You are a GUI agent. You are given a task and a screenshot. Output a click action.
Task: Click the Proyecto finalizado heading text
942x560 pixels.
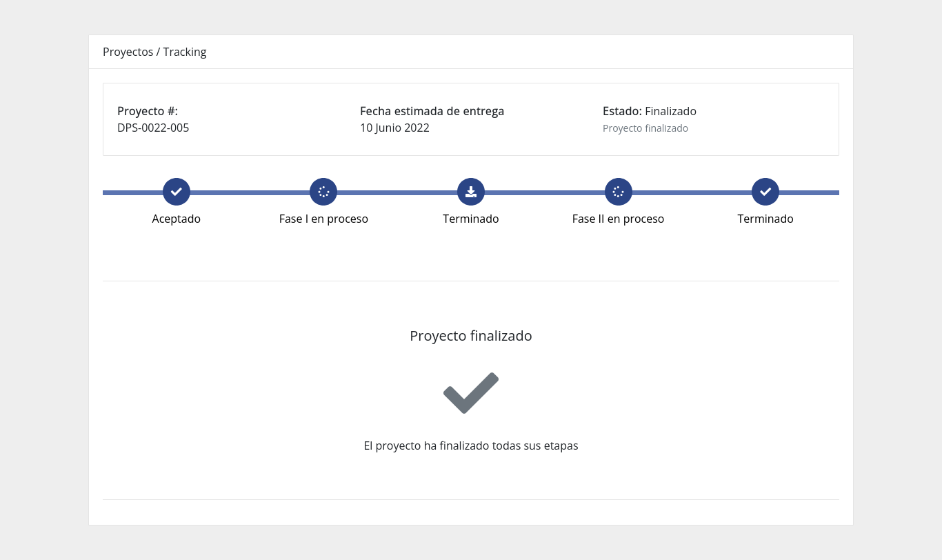pos(471,336)
